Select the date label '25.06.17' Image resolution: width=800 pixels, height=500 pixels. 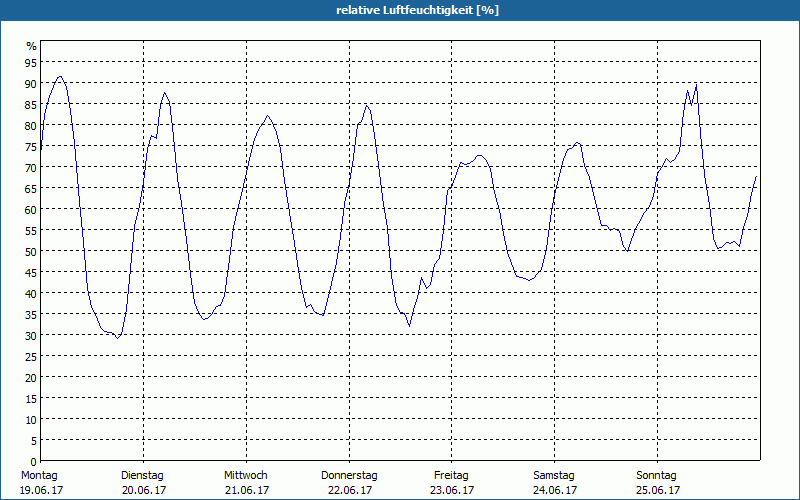tap(657, 490)
